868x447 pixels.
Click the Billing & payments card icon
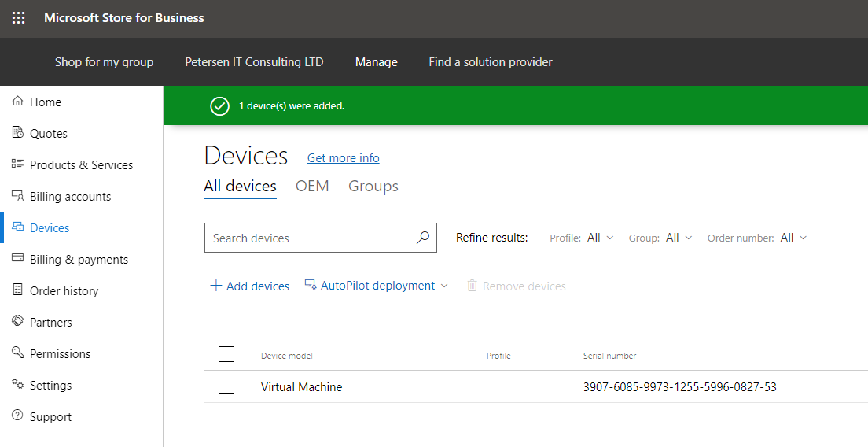(18, 258)
